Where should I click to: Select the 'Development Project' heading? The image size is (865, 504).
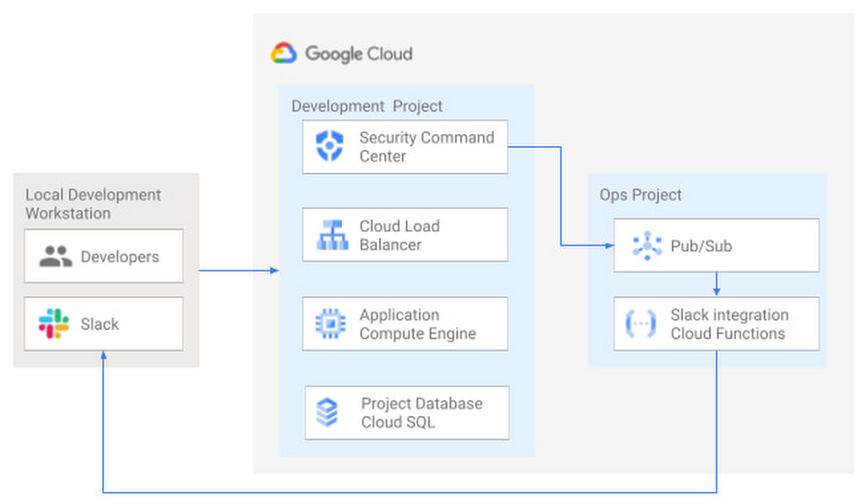(x=367, y=105)
